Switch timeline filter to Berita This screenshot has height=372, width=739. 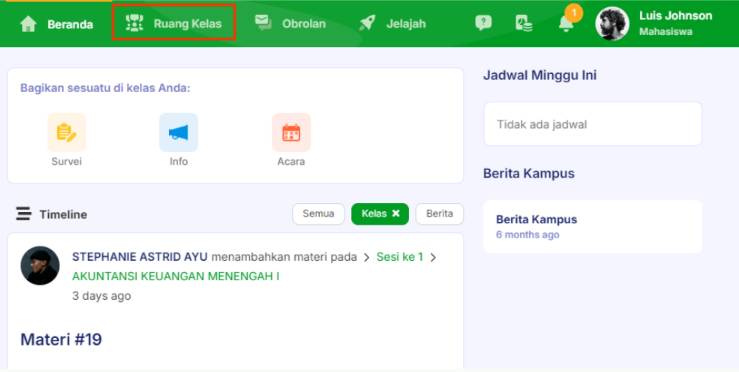tap(439, 214)
